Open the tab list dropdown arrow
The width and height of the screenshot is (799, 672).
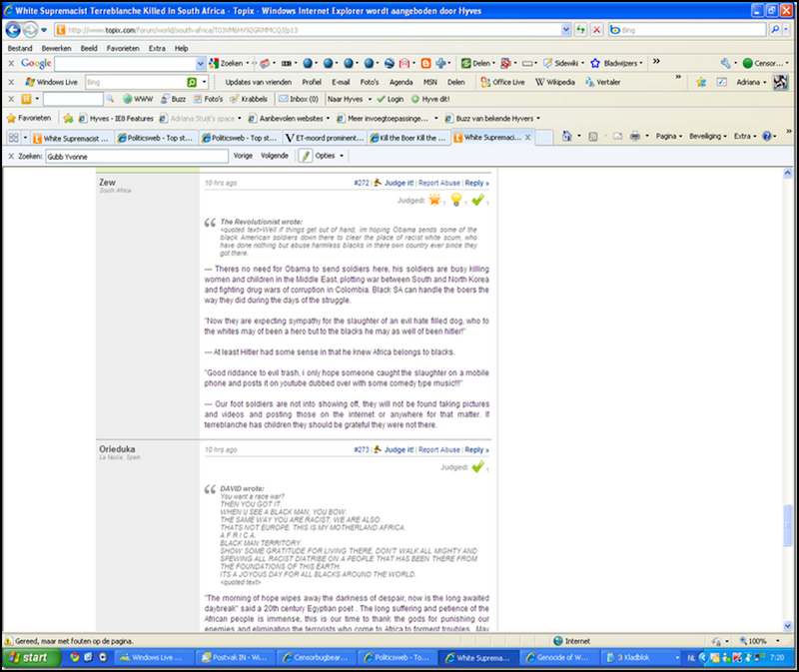point(25,138)
